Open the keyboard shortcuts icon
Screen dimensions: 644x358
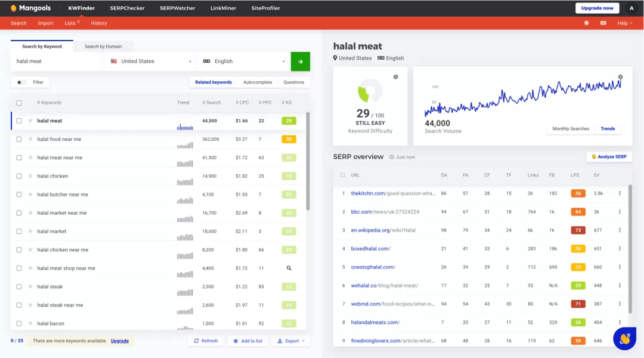(x=603, y=23)
